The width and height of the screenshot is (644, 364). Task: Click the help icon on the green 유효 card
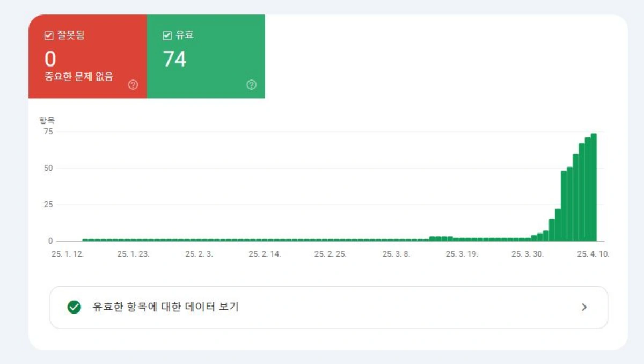[x=251, y=84]
